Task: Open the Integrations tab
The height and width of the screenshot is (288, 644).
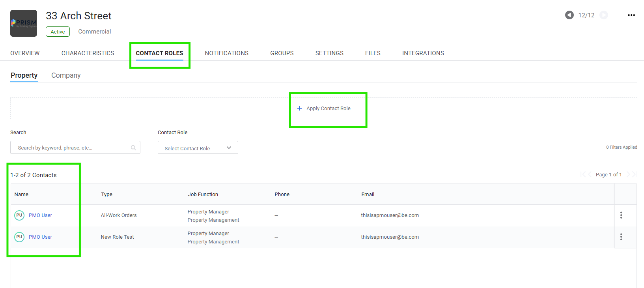Action: 423,53
